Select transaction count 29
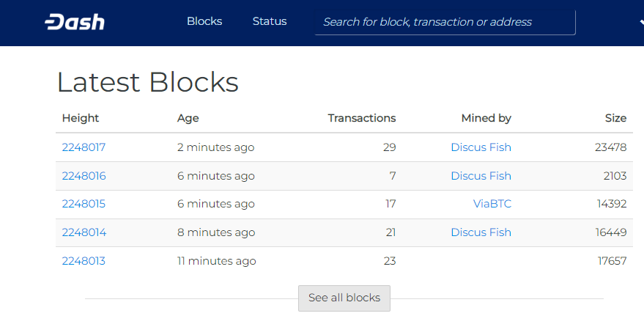The image size is (644, 327). pyautogui.click(x=389, y=147)
